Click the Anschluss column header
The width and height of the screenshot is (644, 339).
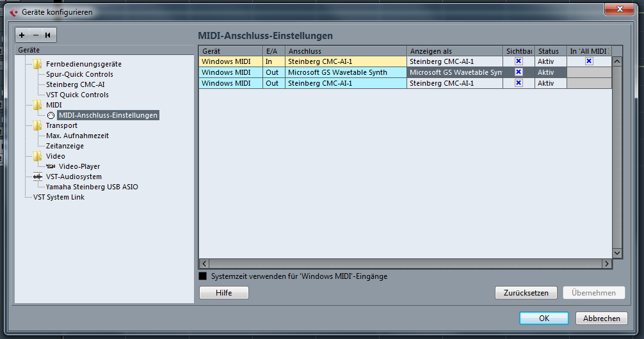coord(346,51)
